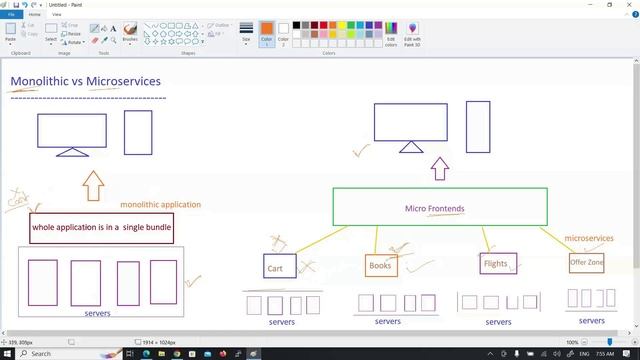Show hidden tray icons chevron
640x360 pixels.
[x=490, y=353]
